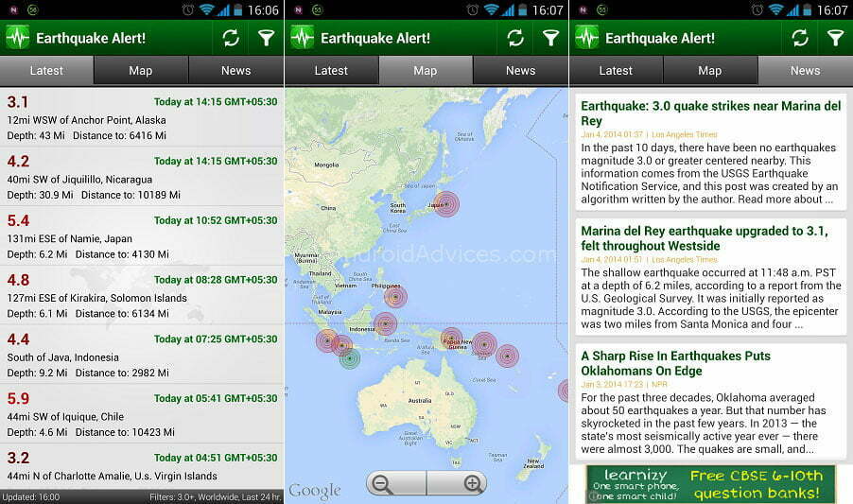
Task: Tap the Wi-Fi status icon on the 16:06 screen
Action: click(x=206, y=9)
